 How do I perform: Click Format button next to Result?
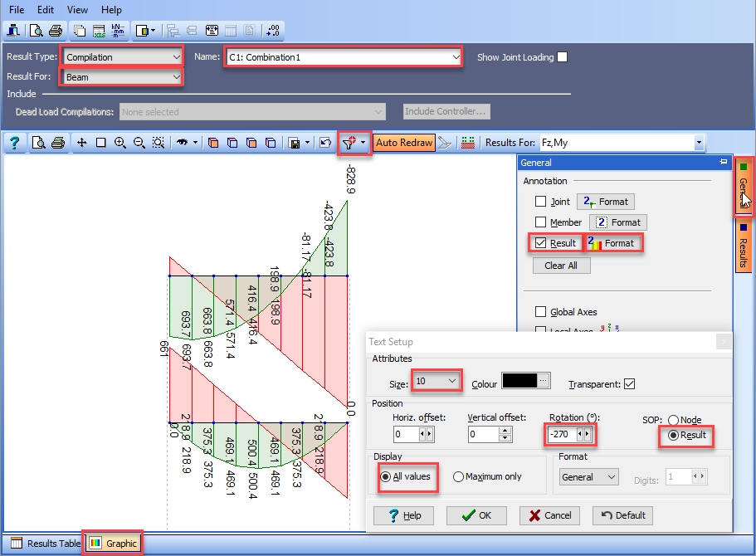pyautogui.click(x=613, y=243)
